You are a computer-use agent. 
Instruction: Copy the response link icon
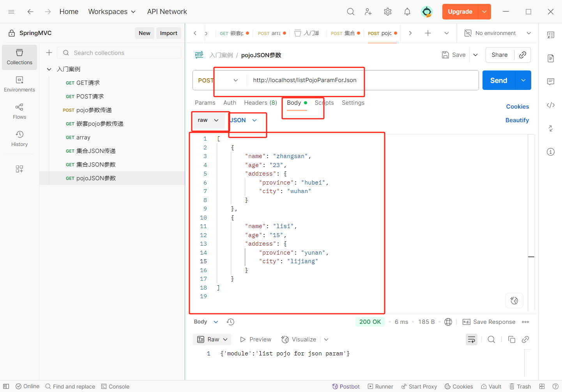(x=525, y=339)
